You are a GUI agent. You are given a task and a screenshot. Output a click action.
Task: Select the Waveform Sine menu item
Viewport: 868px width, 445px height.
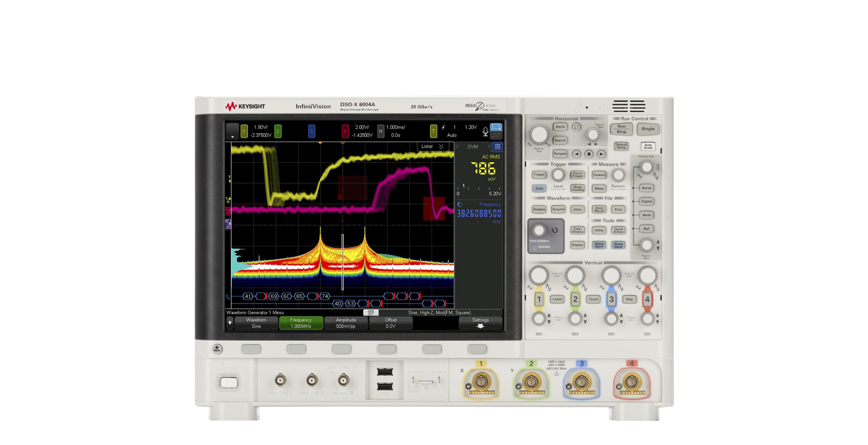(x=255, y=322)
